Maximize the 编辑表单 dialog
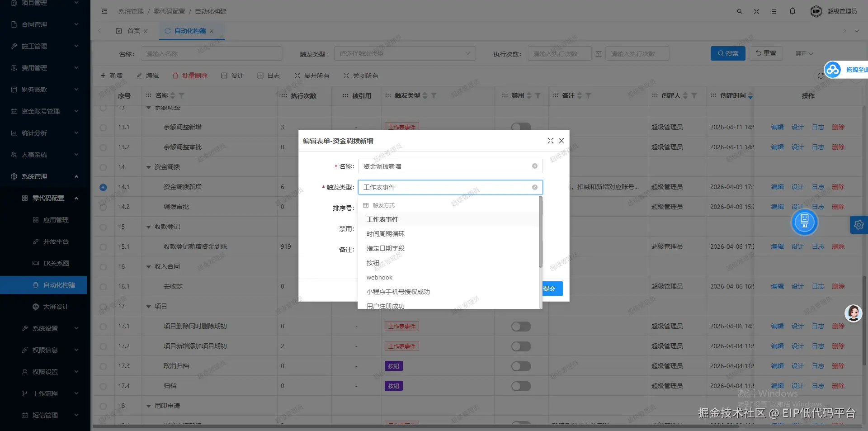The width and height of the screenshot is (868, 431). tap(550, 141)
